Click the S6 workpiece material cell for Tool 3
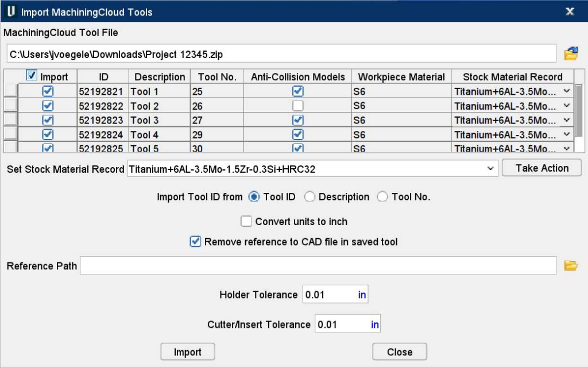588x368 pixels. click(x=401, y=121)
